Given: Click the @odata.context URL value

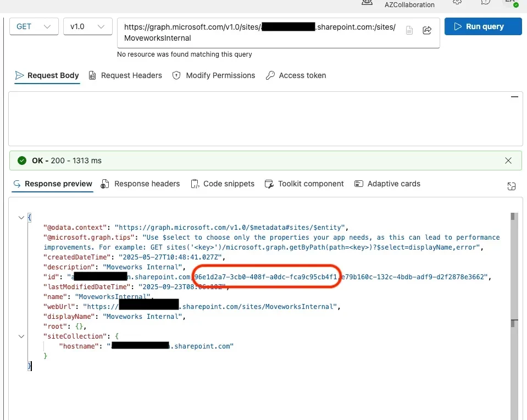Looking at the screenshot, I should tap(230, 228).
